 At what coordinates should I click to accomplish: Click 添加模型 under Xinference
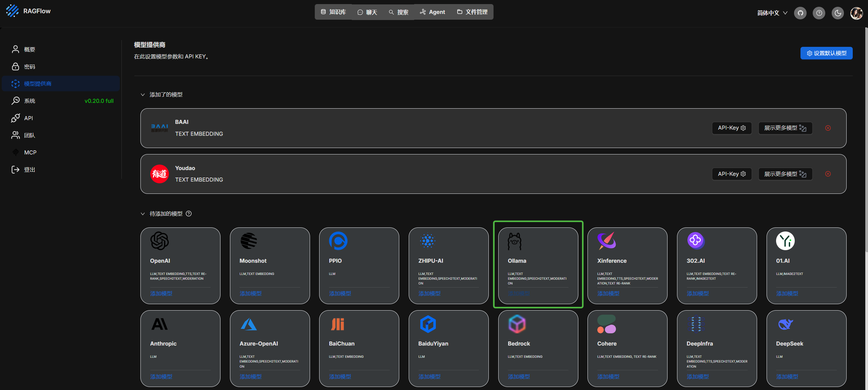(x=609, y=293)
